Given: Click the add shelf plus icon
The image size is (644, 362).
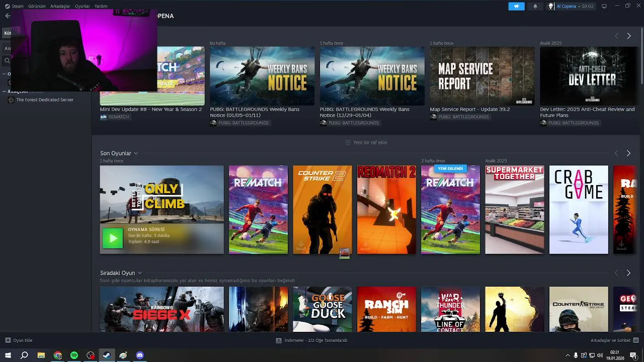Looking at the screenshot, I should point(348,142).
